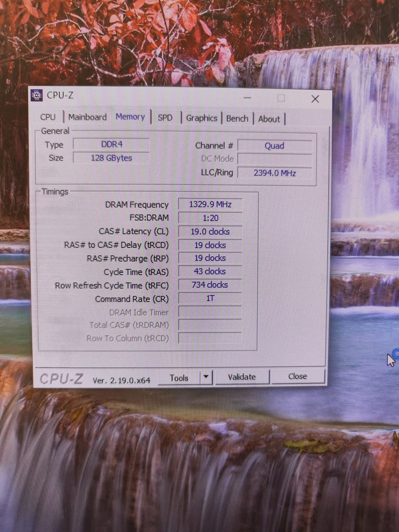
Task: Click the Ver. 2.19.0.x64 version text
Action: click(121, 380)
